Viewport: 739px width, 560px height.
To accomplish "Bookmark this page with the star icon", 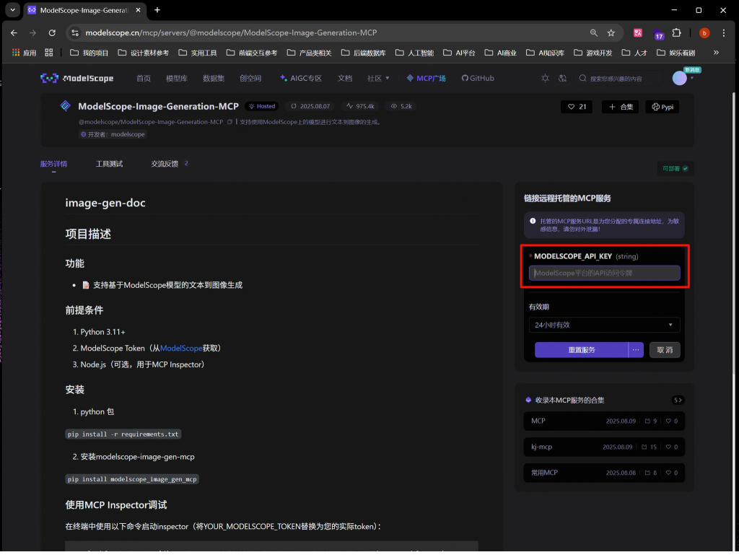I will click(x=611, y=32).
